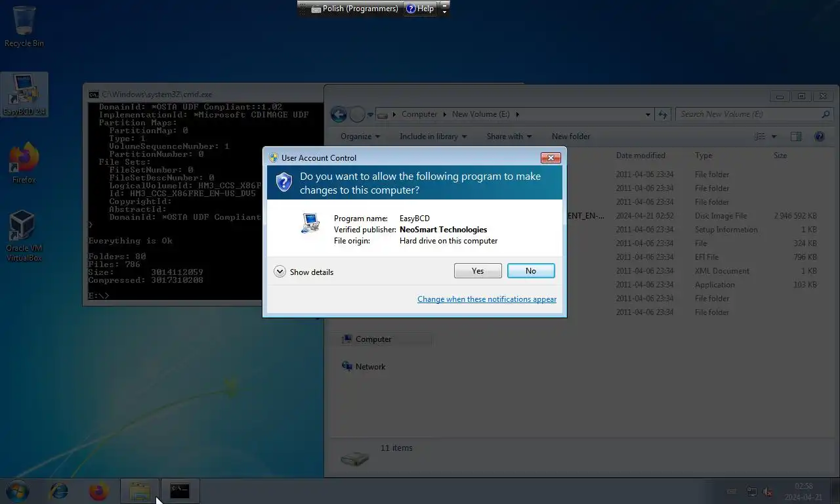Switch to cmd.exe taskbar button
Image resolution: width=840 pixels, height=504 pixels.
point(180,491)
